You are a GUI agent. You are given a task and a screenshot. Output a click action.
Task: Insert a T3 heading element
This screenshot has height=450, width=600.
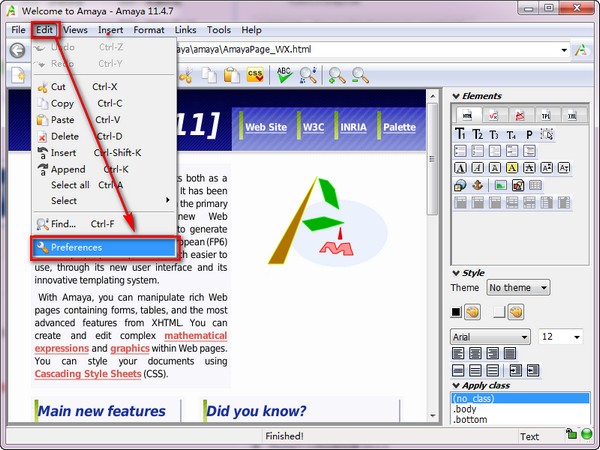coord(494,135)
